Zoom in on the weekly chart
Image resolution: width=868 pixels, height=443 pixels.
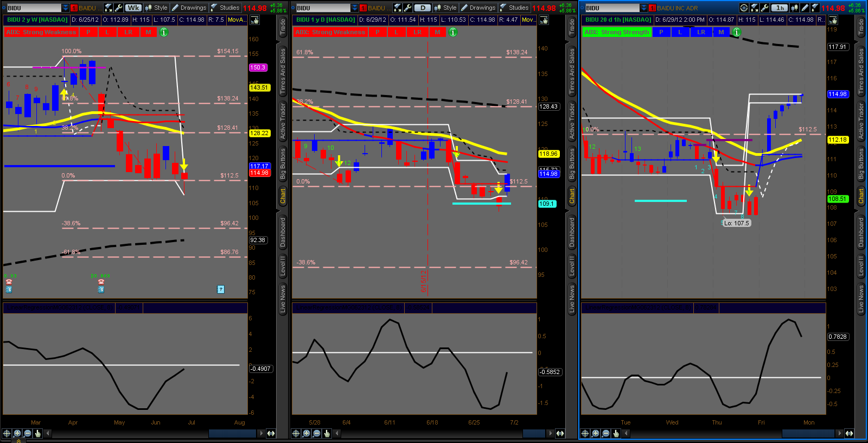(17, 433)
